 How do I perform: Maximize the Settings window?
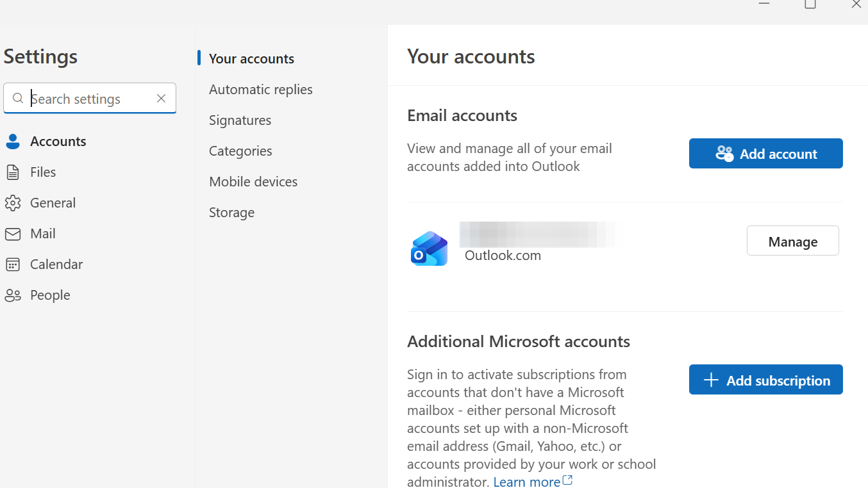pos(810,4)
